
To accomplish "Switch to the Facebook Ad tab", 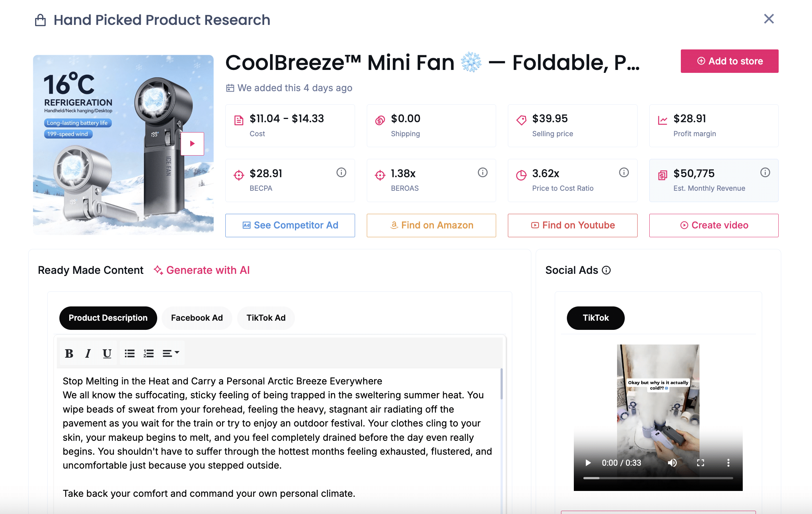I will pyautogui.click(x=197, y=318).
